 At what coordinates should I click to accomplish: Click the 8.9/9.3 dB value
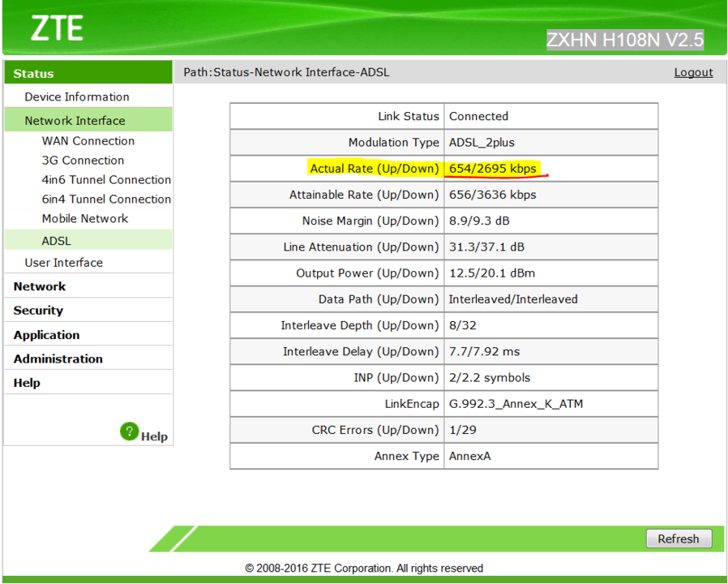[x=478, y=221]
